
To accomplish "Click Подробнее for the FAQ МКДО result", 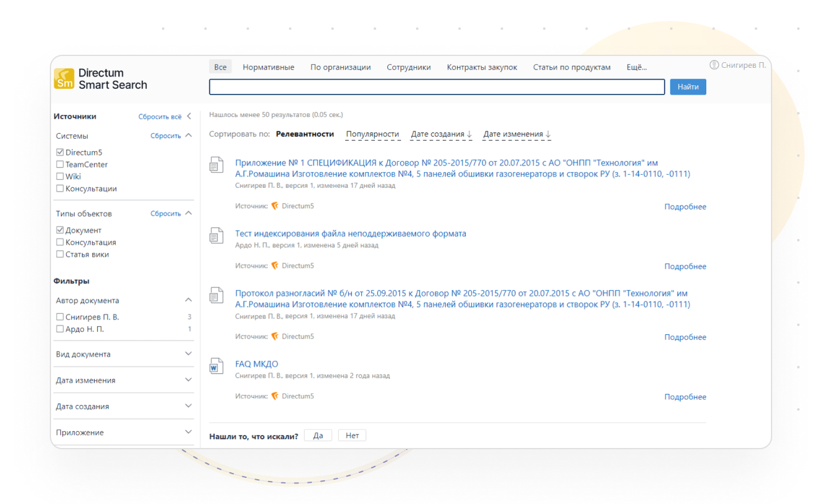I will pos(685,397).
